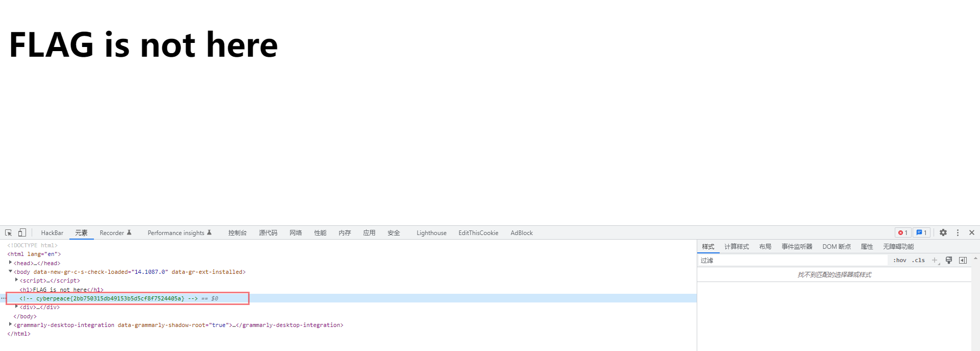Screen dimensions: 980x351
Task: Open the DevTools settings gear
Action: click(x=943, y=232)
